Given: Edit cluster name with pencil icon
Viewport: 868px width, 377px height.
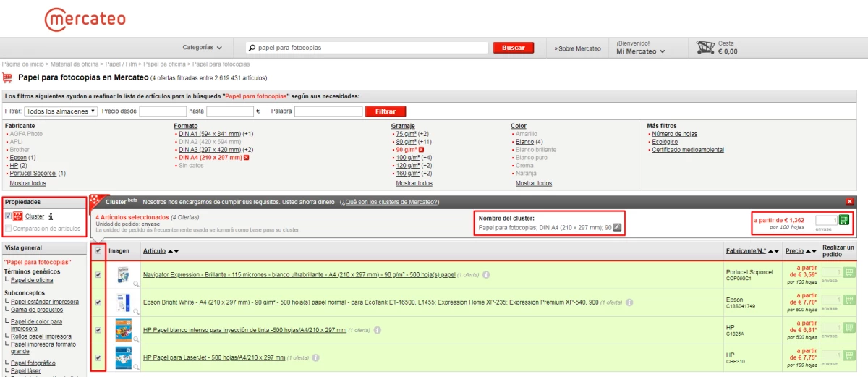Looking at the screenshot, I should pyautogui.click(x=617, y=228).
